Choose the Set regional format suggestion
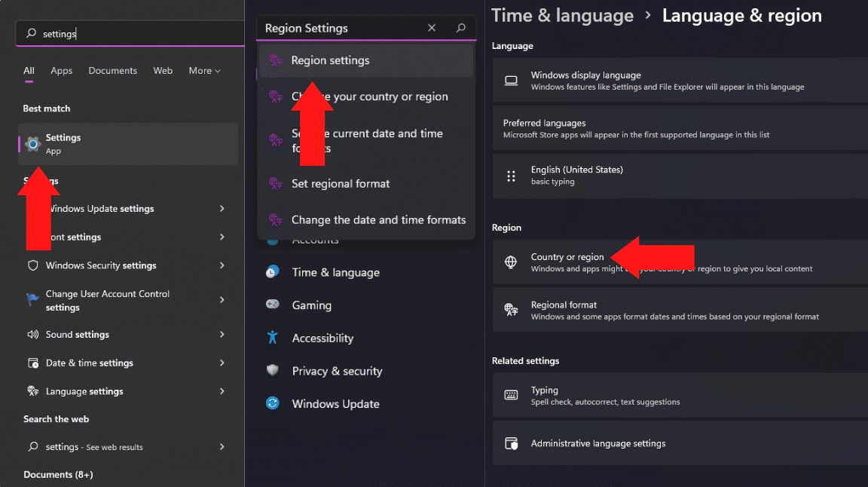The image size is (868, 487). tap(366, 183)
